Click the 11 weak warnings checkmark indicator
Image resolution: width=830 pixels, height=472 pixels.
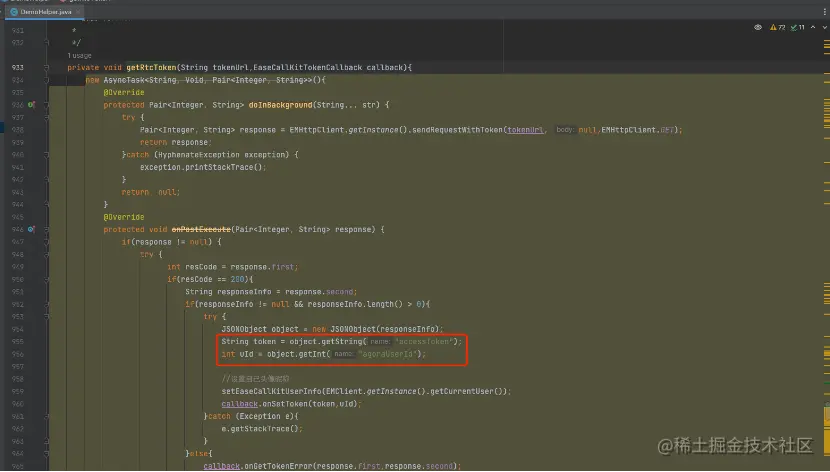click(x=798, y=28)
